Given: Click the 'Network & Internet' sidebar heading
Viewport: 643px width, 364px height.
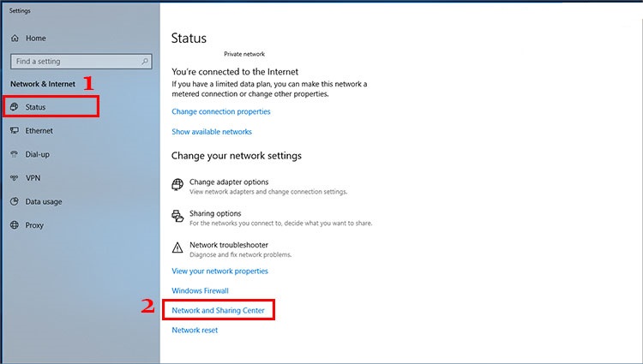Looking at the screenshot, I should [43, 84].
